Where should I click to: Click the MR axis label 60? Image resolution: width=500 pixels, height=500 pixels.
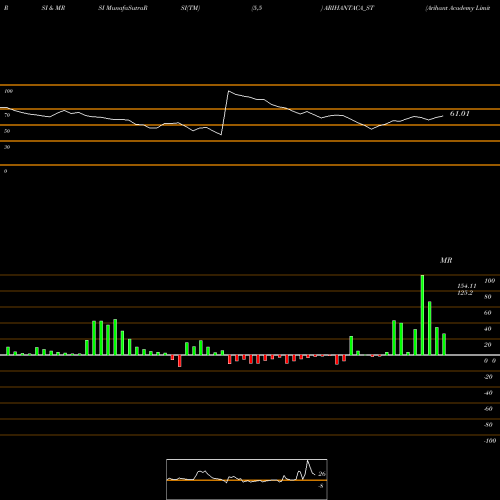tap(488, 313)
